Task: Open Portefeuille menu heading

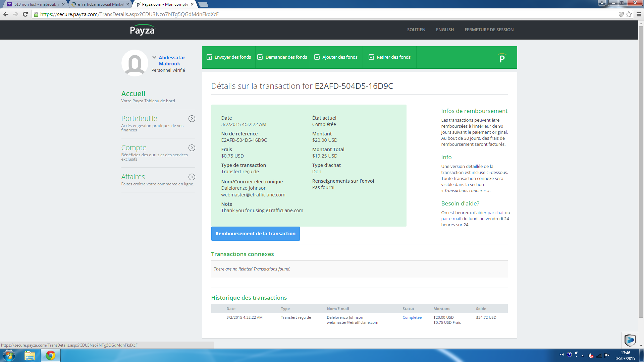Action: point(139,118)
